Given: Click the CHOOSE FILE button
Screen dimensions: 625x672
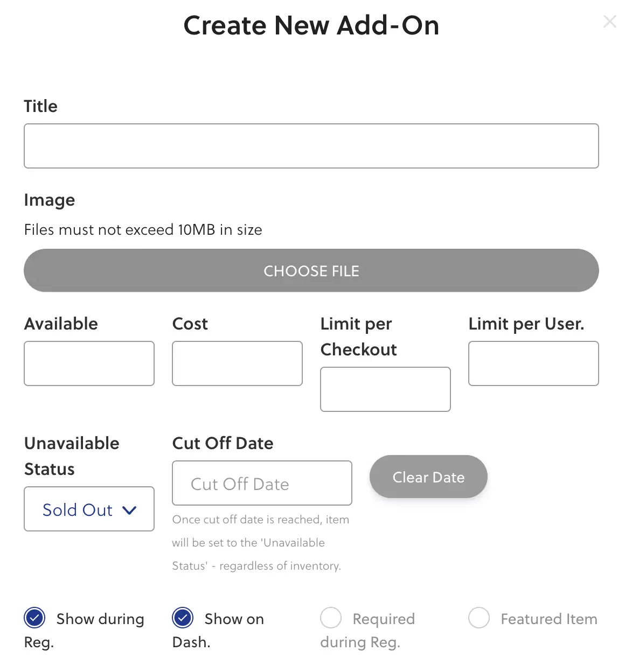Looking at the screenshot, I should 311,271.
